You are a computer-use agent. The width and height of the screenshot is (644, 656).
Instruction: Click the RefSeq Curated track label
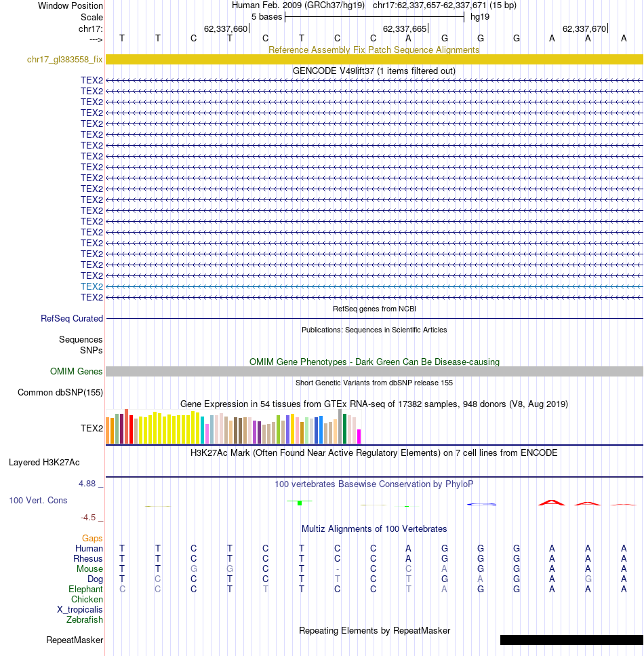pos(71,318)
